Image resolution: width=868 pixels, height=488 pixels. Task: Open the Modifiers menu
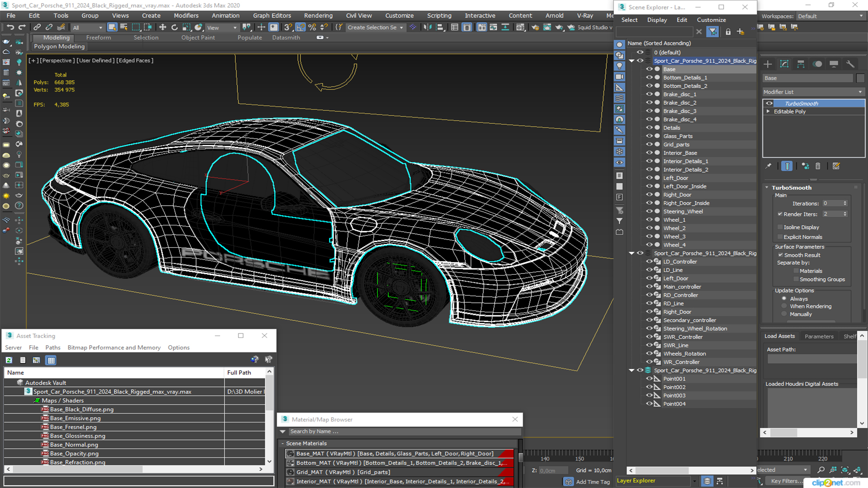point(186,15)
